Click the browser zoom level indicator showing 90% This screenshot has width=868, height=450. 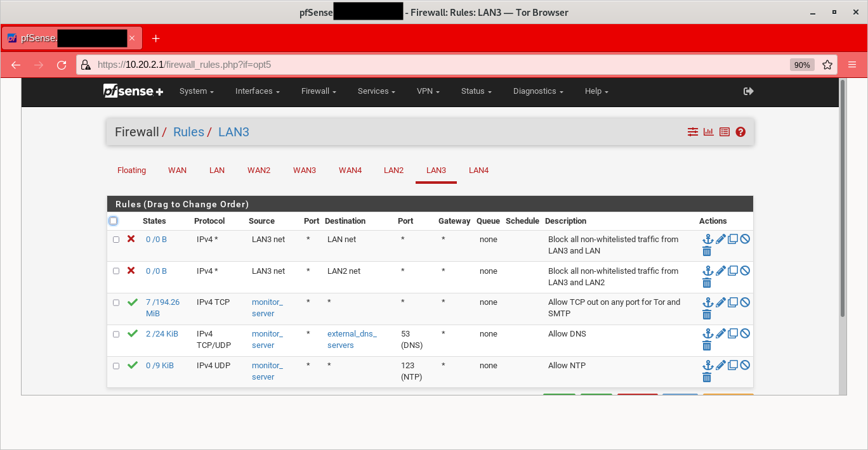pos(802,64)
